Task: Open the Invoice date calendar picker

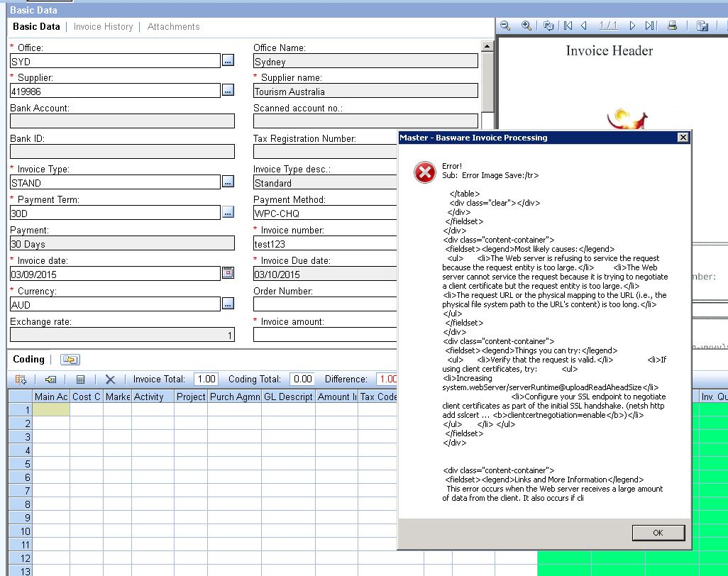Action: (228, 273)
